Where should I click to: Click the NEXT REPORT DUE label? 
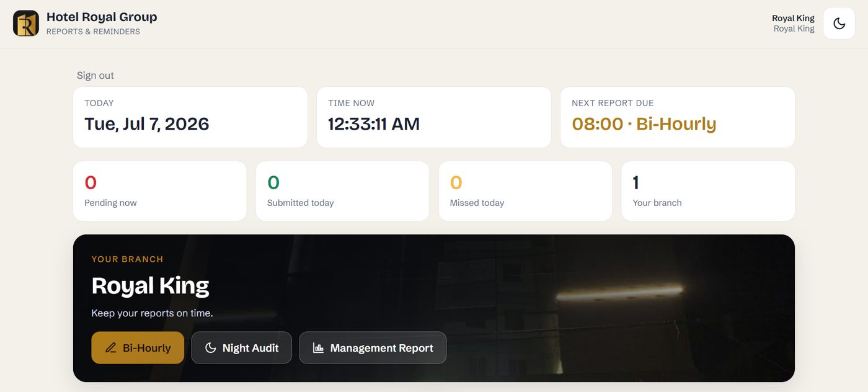pos(613,103)
